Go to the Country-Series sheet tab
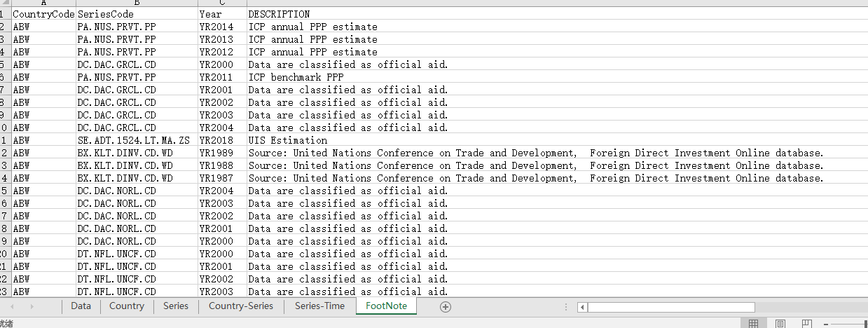Screen dimensions: 868x328 point(241,306)
